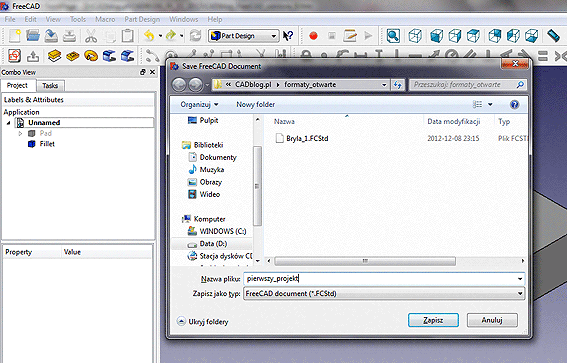Viewport: 567px width, 363px height.
Task: Click the dialog help question mark icon
Action: [x=514, y=104]
